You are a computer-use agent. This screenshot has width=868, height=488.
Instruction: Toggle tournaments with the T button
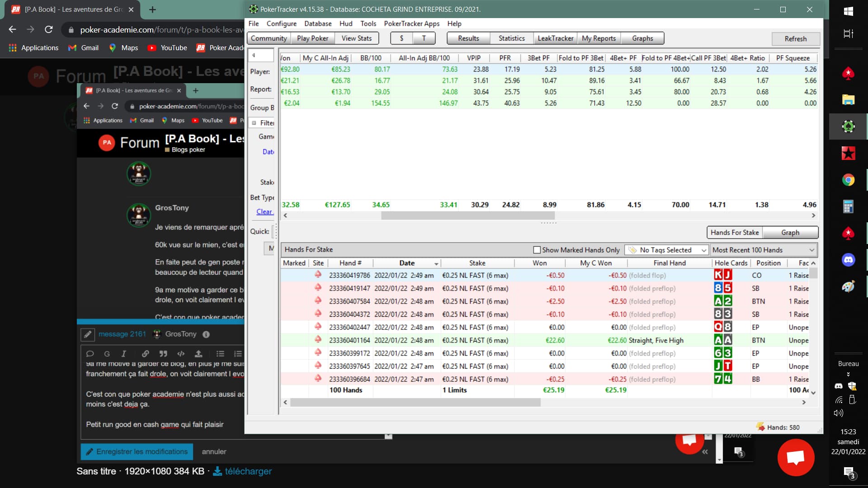(x=424, y=38)
